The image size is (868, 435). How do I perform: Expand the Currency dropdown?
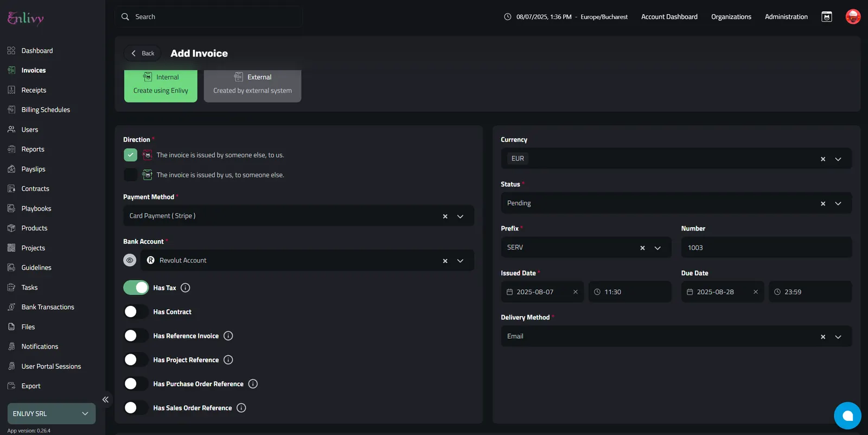(x=838, y=159)
